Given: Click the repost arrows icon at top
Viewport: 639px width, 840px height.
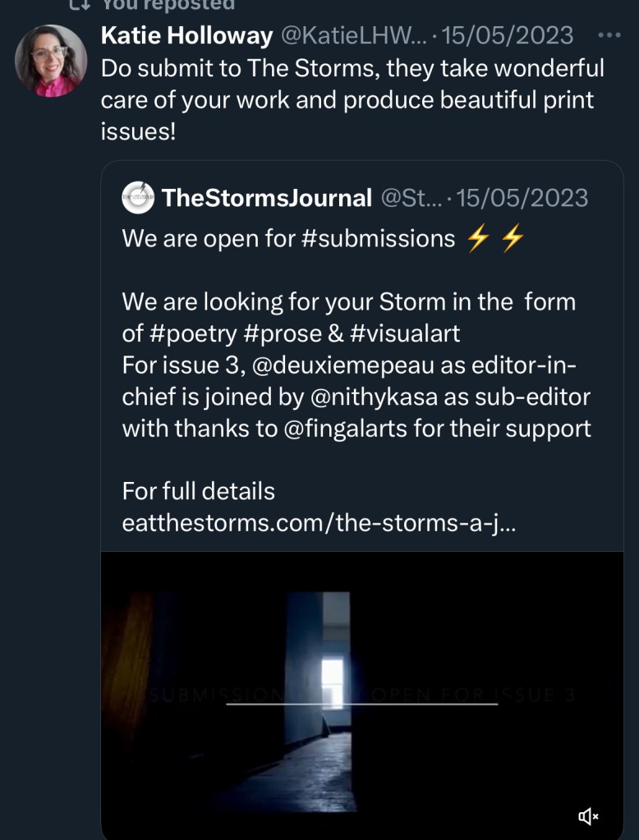Looking at the screenshot, I should pos(79,5).
